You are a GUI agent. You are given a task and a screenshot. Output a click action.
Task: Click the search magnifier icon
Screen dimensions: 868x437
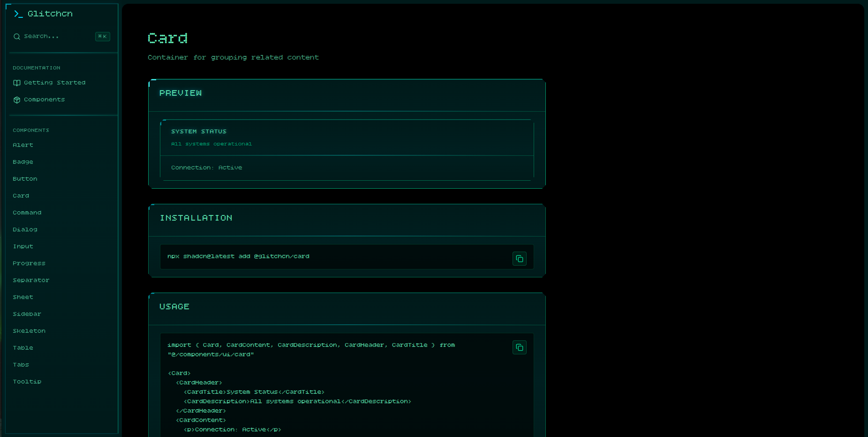point(17,36)
